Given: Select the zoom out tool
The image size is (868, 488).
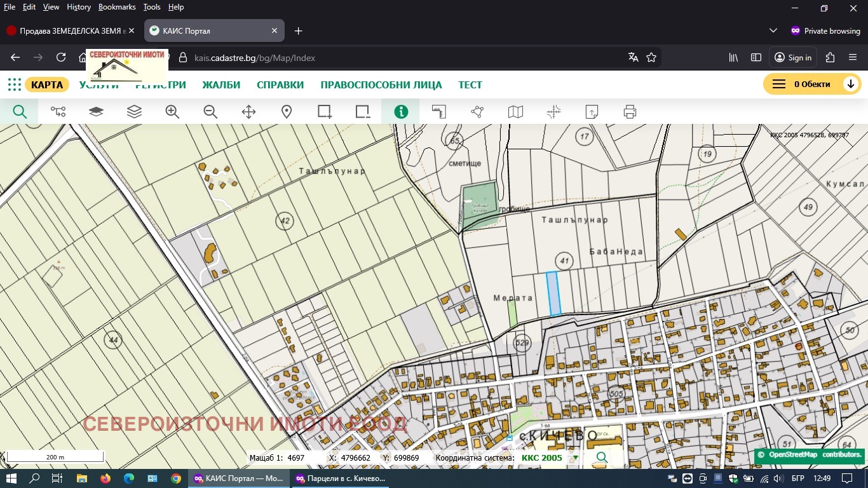Looking at the screenshot, I should [x=210, y=112].
